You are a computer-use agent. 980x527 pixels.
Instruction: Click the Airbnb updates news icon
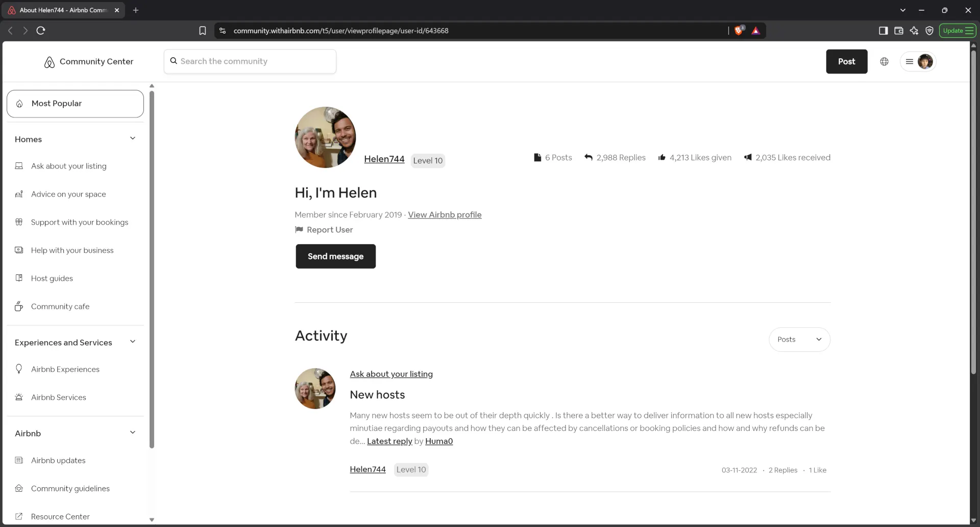pyautogui.click(x=19, y=460)
